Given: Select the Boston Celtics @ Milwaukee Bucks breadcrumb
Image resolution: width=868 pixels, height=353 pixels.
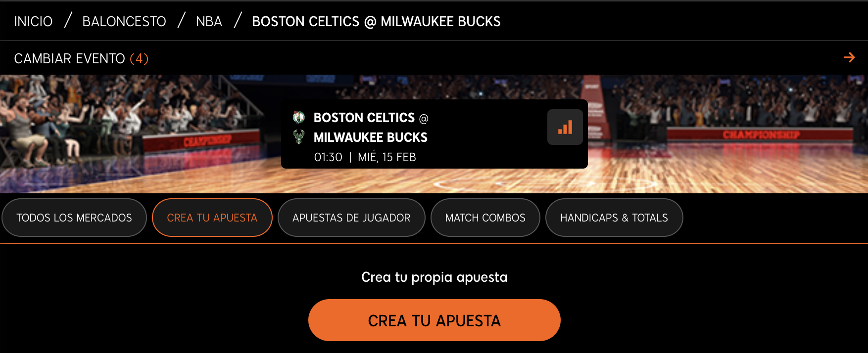Looking at the screenshot, I should pos(376,21).
